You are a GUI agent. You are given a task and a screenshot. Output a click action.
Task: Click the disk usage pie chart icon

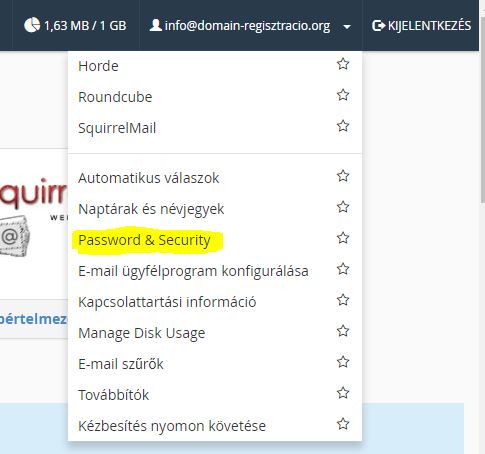(x=32, y=25)
